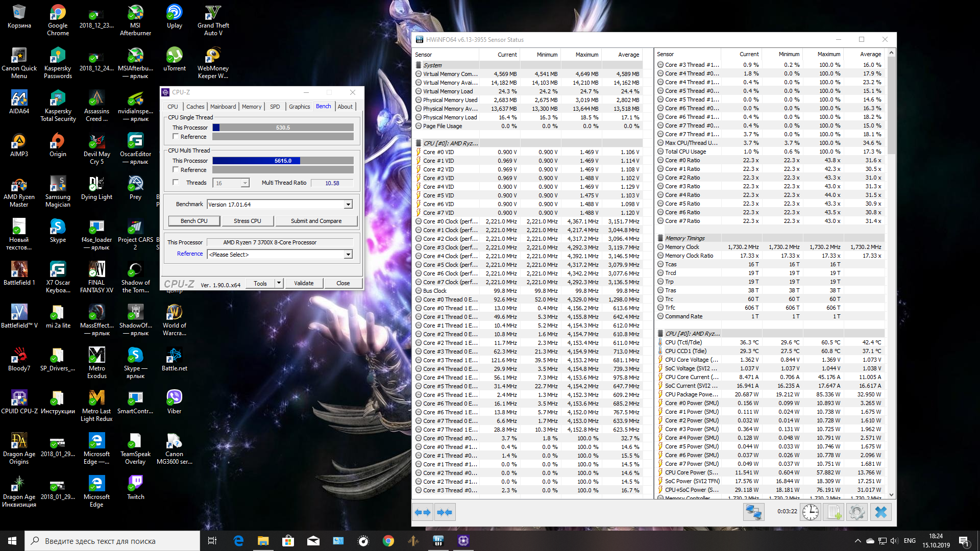
Task: Open MSI Afterburner desktop icon
Action: [x=135, y=20]
